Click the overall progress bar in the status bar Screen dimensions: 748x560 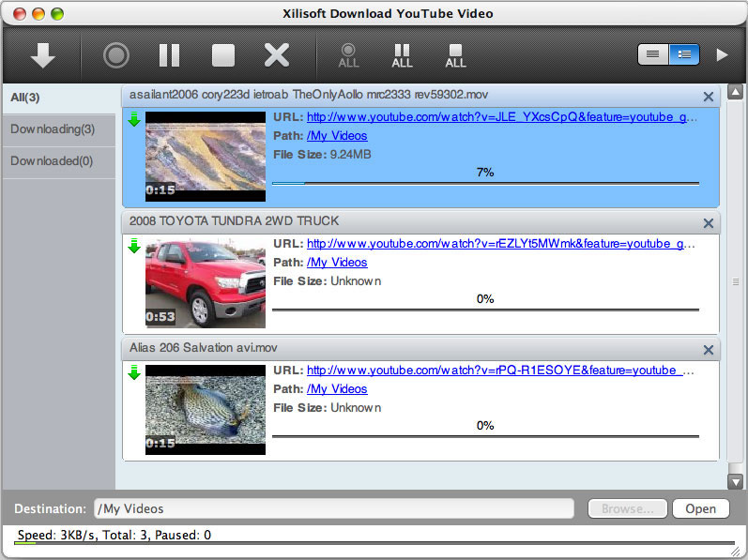[x=374, y=543]
